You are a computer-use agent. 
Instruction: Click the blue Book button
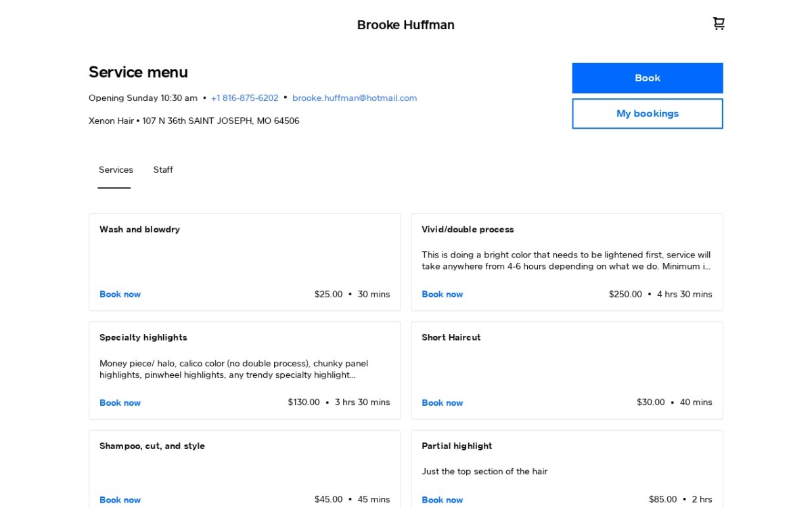point(648,78)
